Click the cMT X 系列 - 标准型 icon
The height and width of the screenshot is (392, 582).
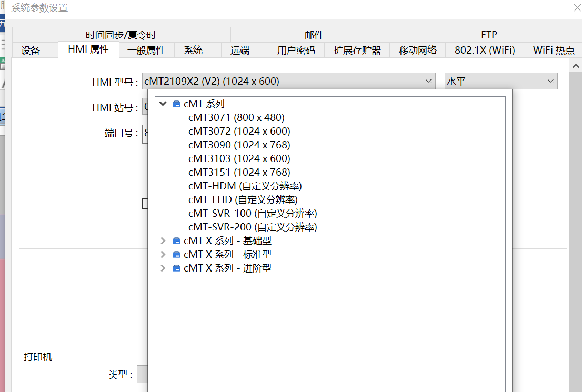177,255
